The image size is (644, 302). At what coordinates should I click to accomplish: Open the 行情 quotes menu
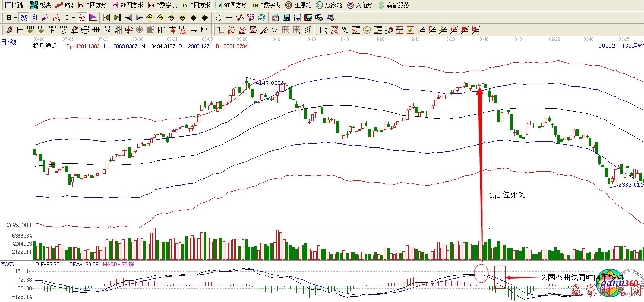(16, 5)
